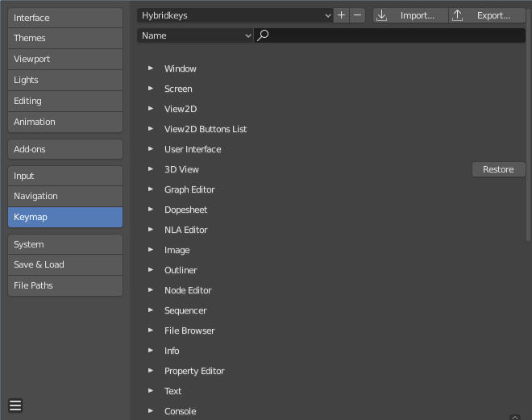Select the Navigation preferences tab
The height and width of the screenshot is (420, 532).
(65, 196)
